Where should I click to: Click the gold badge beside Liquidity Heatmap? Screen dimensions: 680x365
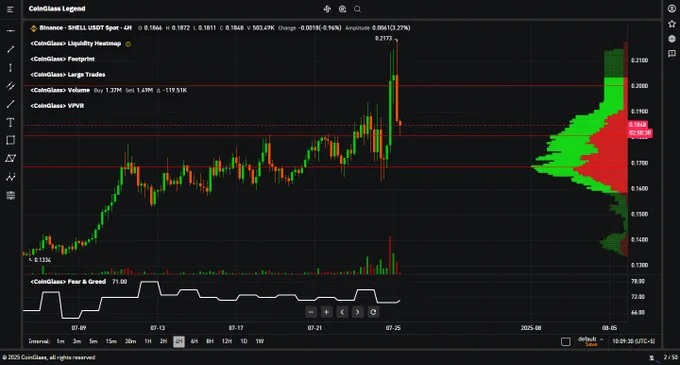point(128,44)
